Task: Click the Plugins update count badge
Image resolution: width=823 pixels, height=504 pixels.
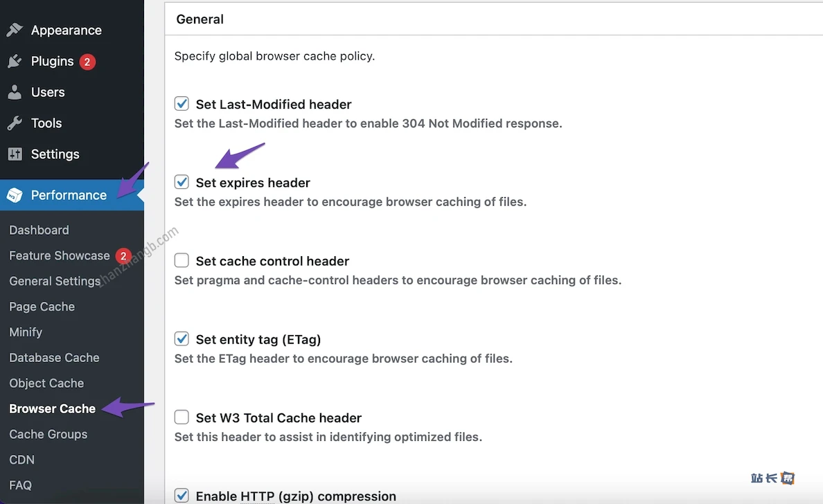Action: tap(87, 62)
